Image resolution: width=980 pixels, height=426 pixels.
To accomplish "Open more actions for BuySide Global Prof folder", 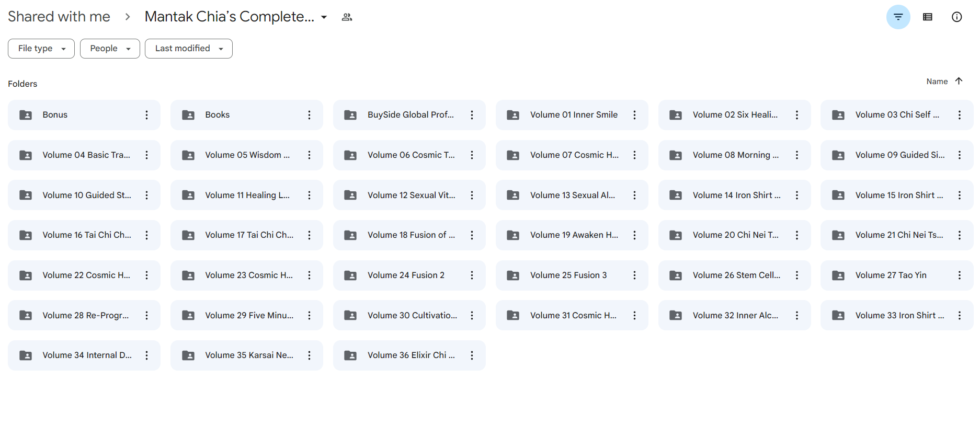I will pyautogui.click(x=472, y=115).
